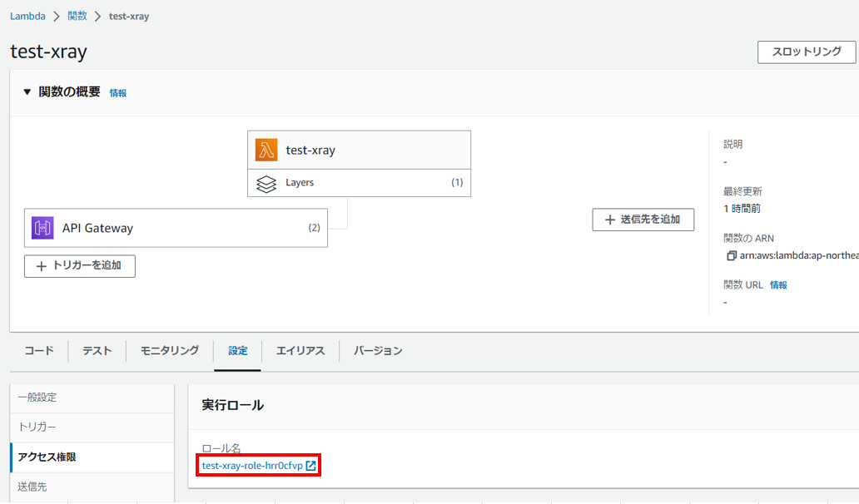Click the スロットリング button

[807, 52]
